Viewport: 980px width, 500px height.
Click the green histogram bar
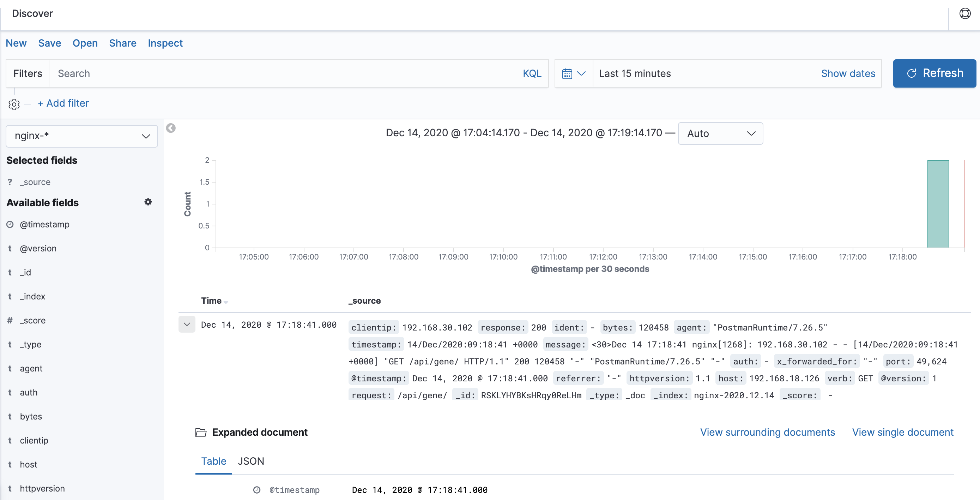938,204
